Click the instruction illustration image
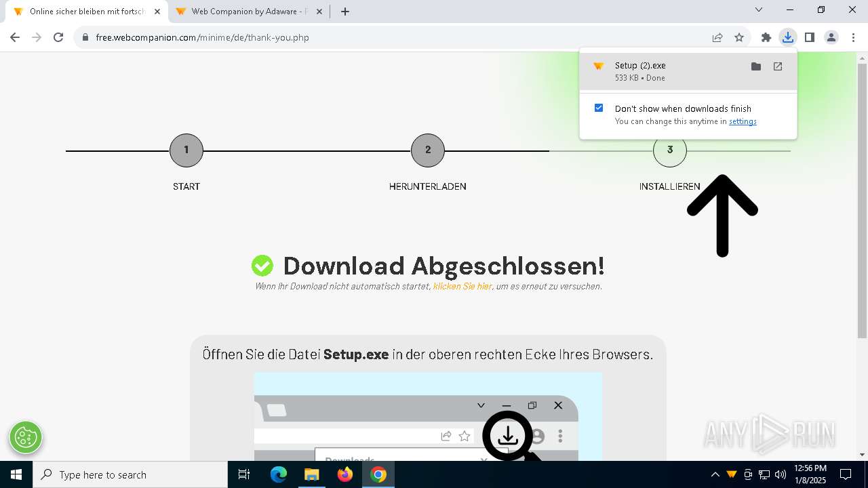868x488 pixels. 428,417
